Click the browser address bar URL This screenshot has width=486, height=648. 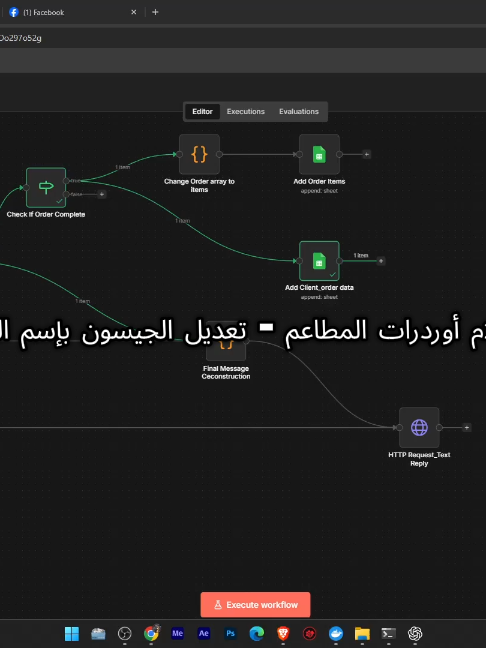pyautogui.click(x=20, y=38)
